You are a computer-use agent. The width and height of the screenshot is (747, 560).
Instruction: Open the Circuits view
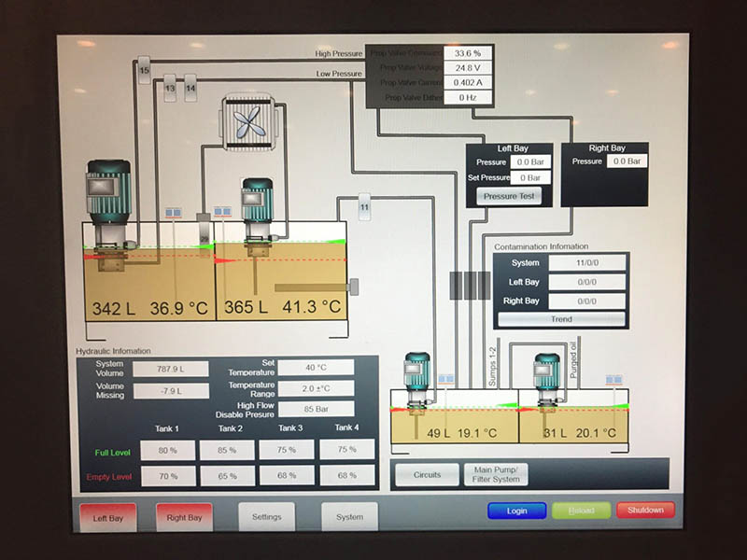(428, 475)
